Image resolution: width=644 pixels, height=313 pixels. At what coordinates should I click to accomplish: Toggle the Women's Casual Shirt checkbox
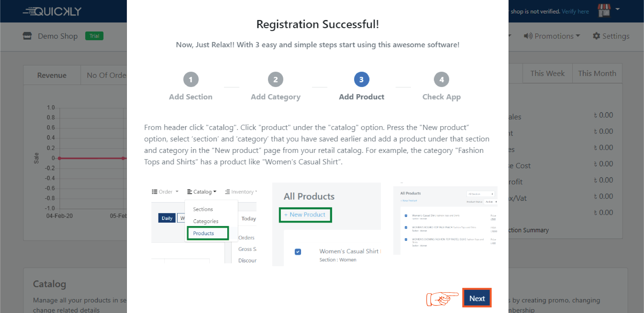coord(298,252)
